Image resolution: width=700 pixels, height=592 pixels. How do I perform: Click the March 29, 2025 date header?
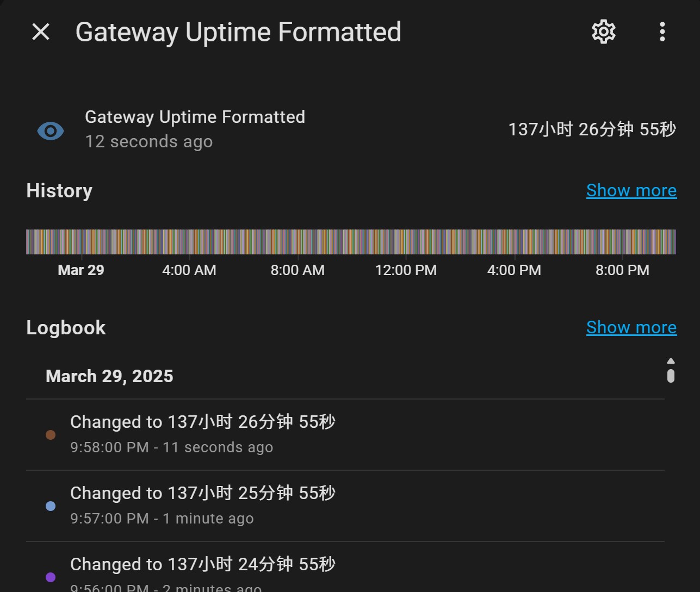pyautogui.click(x=109, y=376)
